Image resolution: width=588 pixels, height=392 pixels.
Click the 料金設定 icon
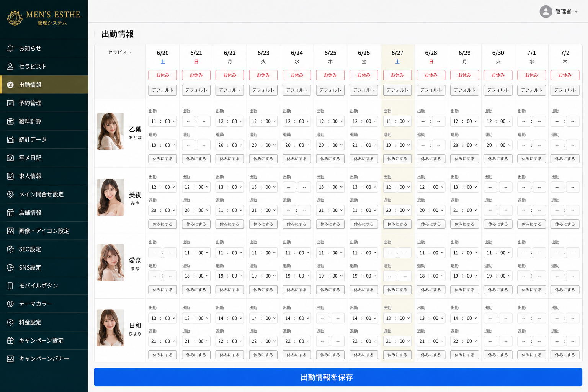click(10, 322)
